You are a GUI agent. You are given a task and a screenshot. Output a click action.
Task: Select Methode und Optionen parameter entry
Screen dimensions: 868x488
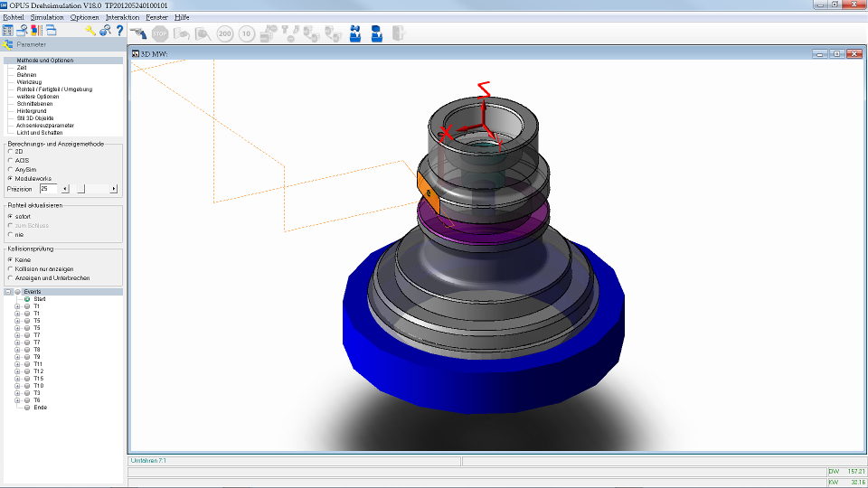point(45,61)
